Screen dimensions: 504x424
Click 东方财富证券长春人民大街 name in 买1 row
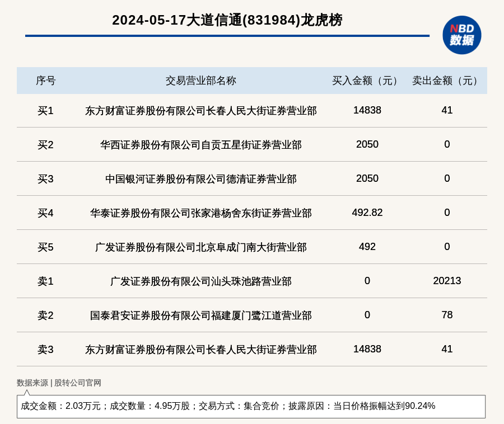click(201, 111)
